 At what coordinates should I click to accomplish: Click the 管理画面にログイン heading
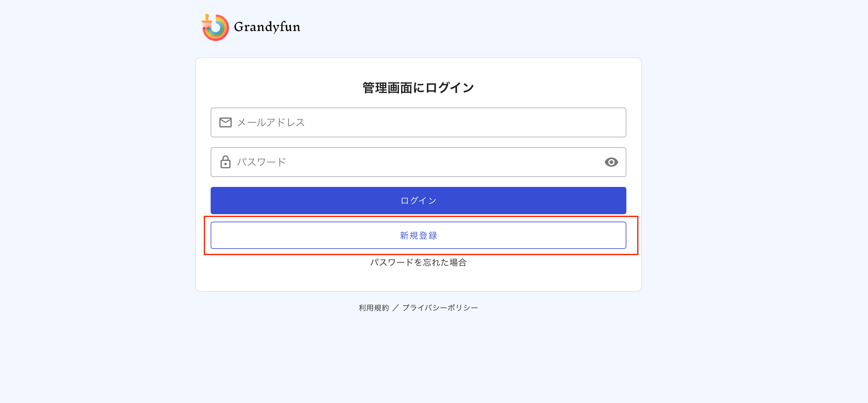pos(418,87)
